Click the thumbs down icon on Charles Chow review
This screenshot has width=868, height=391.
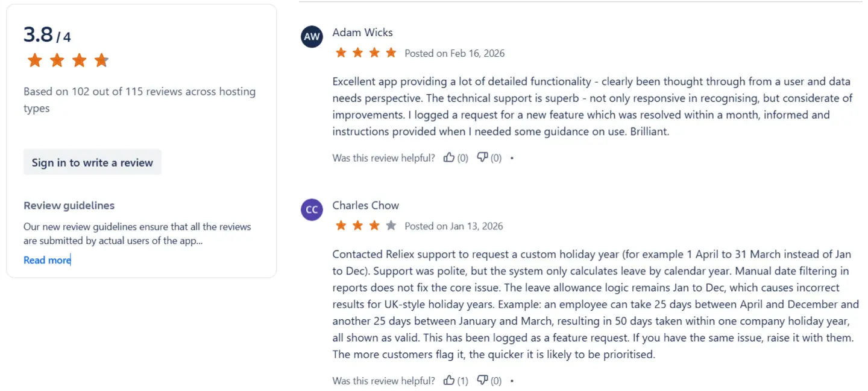click(x=482, y=380)
